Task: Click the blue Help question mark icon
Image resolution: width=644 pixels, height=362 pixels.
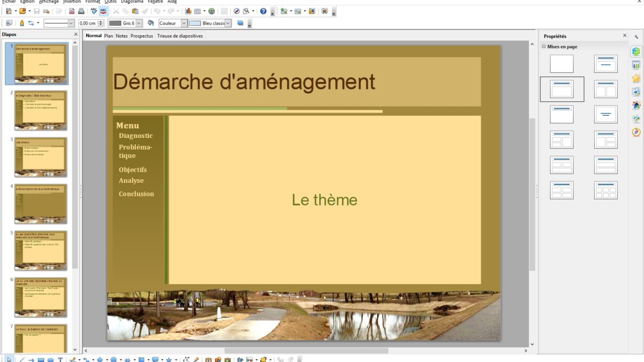Action: [x=263, y=11]
